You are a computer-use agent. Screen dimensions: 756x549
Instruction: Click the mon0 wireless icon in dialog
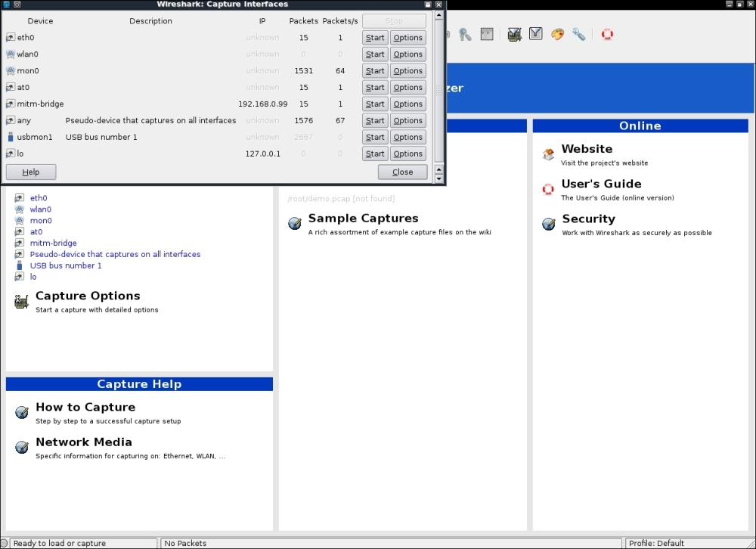point(11,70)
